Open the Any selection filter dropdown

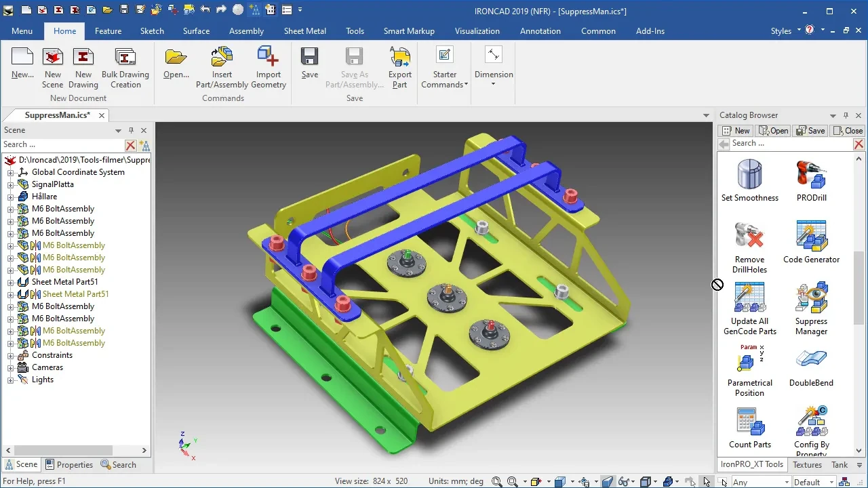point(787,483)
